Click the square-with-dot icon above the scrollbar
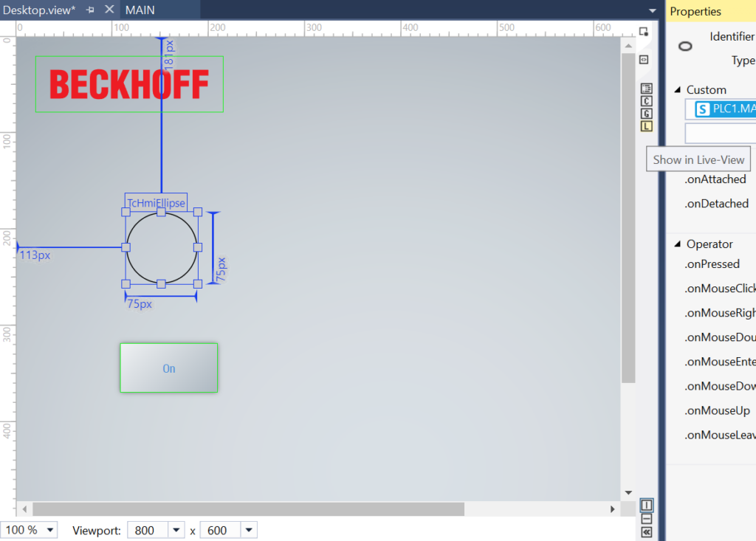Image resolution: width=756 pixels, height=541 pixels. (x=644, y=32)
